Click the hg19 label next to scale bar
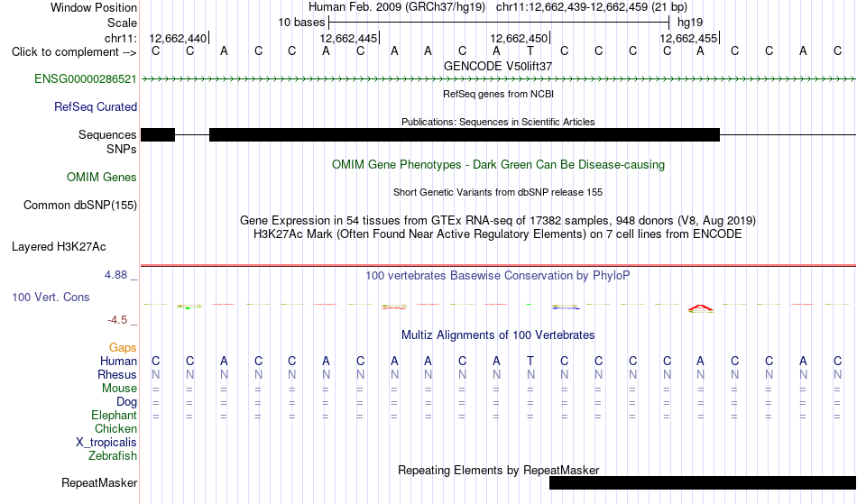857x504 pixels. tap(690, 23)
